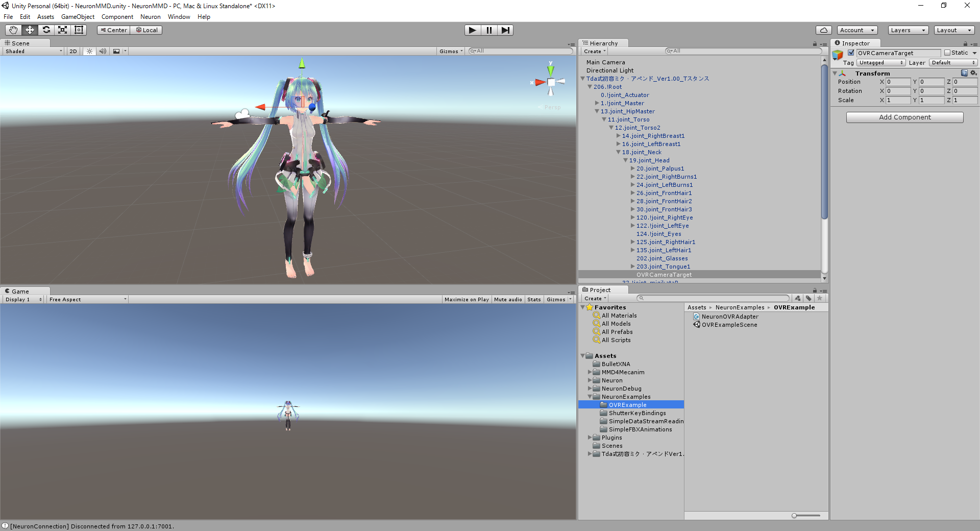Open the Shaded draw mode dropdown
This screenshot has width=980, height=531.
[x=32, y=51]
